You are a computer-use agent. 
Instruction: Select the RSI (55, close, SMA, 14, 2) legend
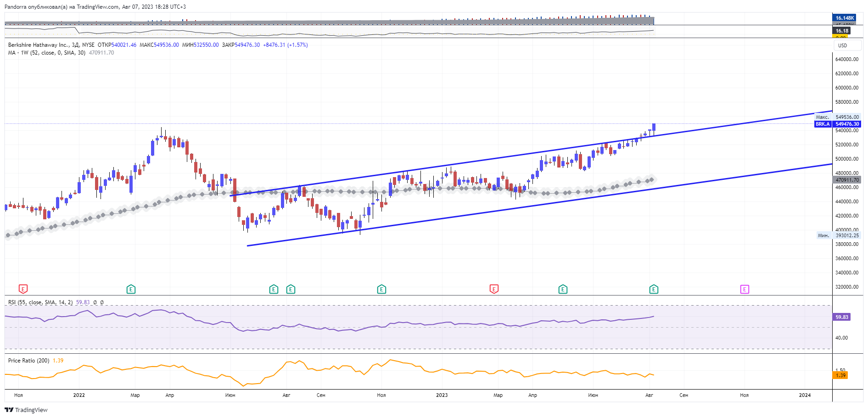40,302
